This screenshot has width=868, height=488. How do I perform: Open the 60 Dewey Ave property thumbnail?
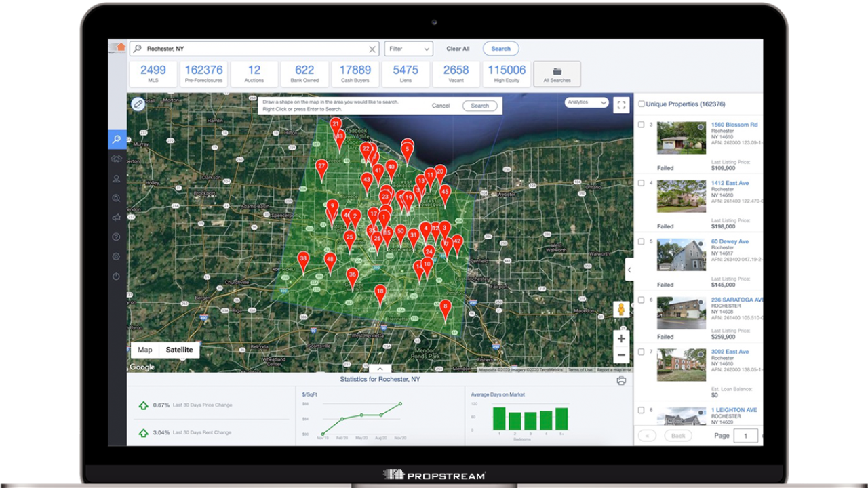682,255
